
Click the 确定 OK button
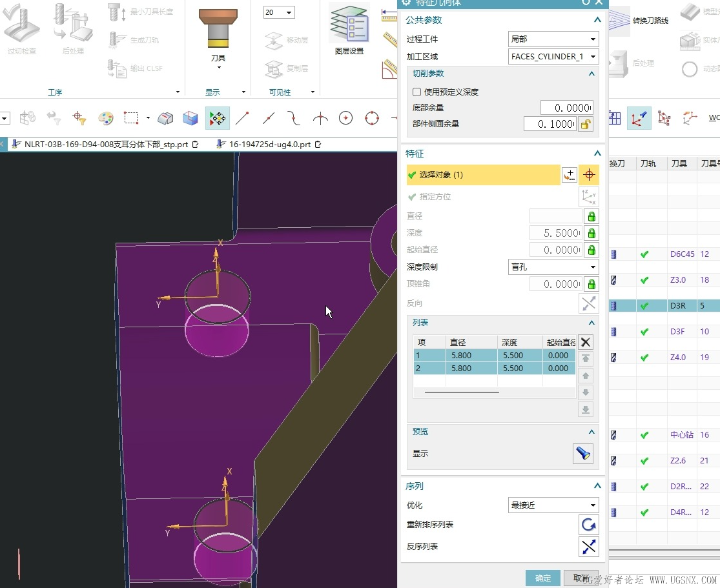tap(543, 578)
